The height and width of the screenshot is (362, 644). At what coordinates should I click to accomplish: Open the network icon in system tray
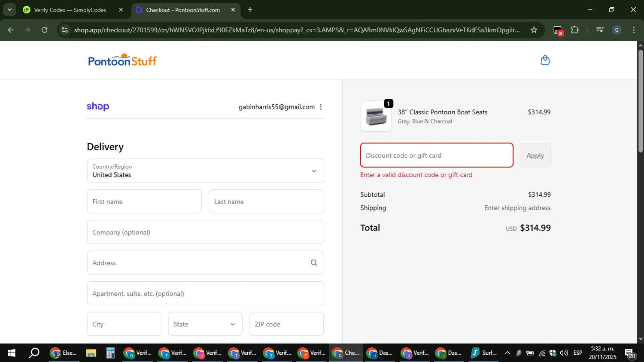point(541,353)
